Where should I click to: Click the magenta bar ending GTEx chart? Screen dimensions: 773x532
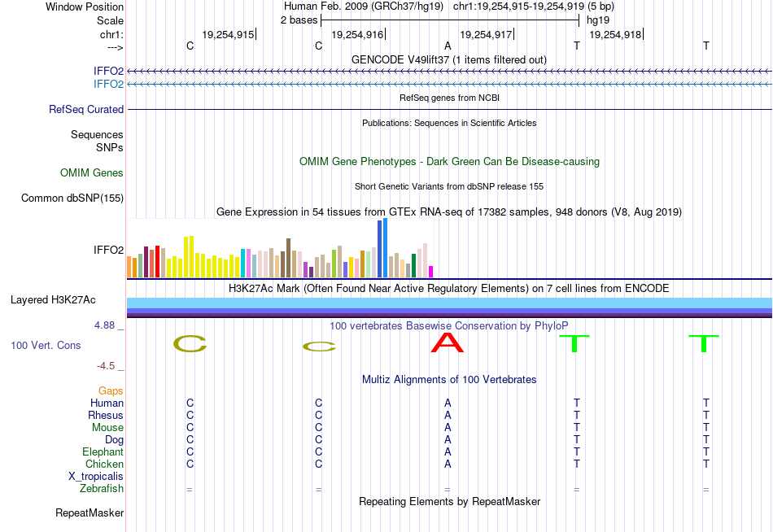tap(431, 272)
